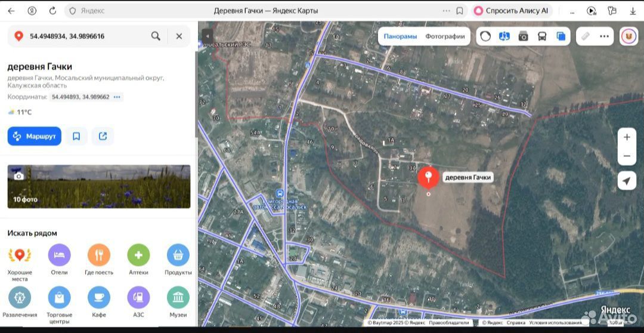Toggle the street panoramas map icon
This screenshot has width=644, height=333.
point(504,36)
